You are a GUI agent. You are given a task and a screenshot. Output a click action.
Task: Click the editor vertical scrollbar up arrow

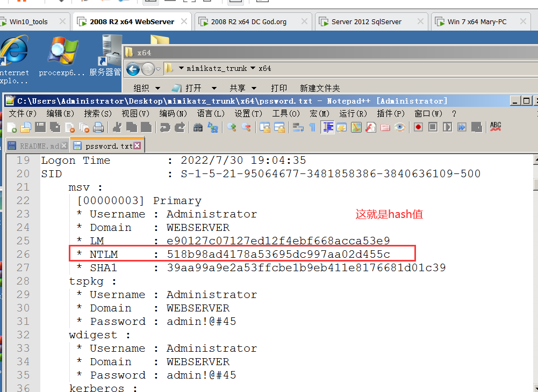(x=535, y=159)
